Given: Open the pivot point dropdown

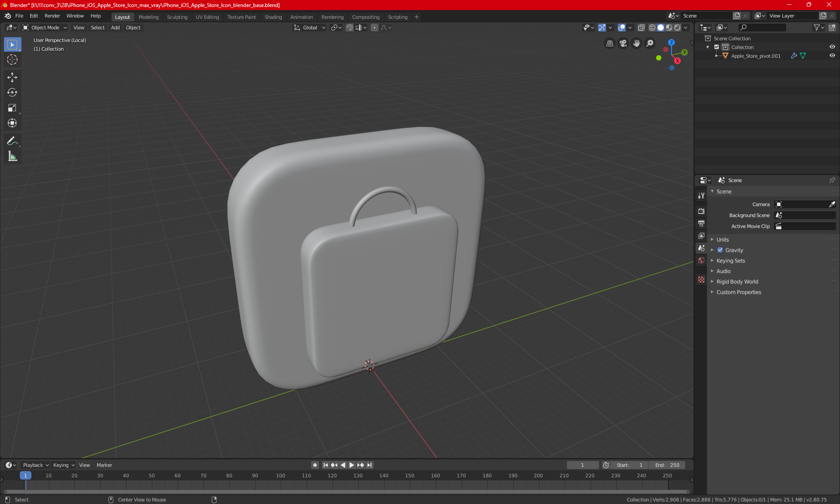Looking at the screenshot, I should (x=336, y=28).
